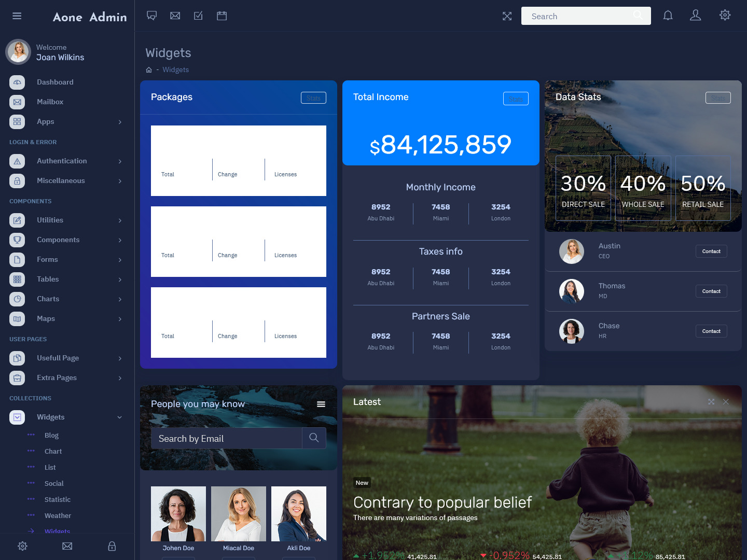The width and height of the screenshot is (747, 560).
Task: Search by email magnifier button
Action: click(314, 438)
